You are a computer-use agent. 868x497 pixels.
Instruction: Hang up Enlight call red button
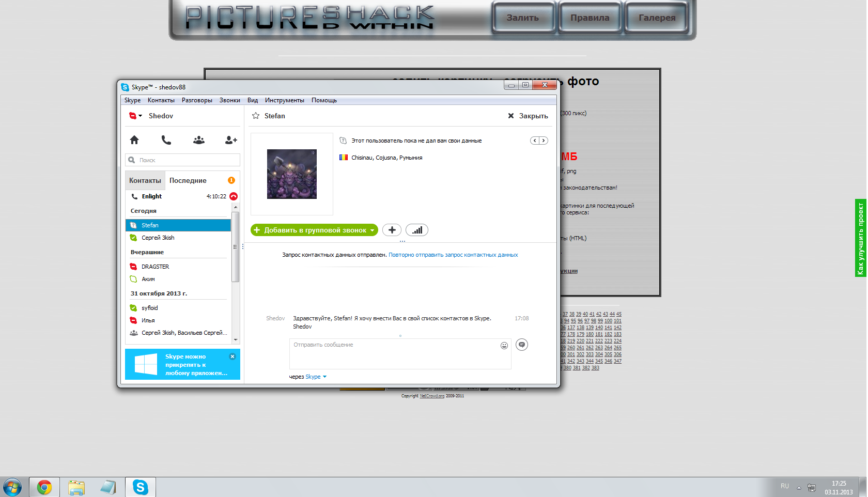(234, 196)
